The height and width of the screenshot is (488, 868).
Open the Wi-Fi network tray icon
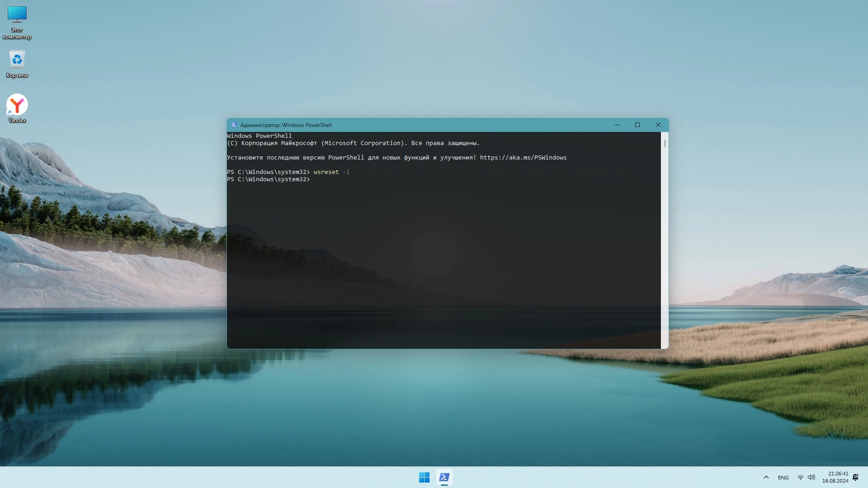(x=800, y=478)
